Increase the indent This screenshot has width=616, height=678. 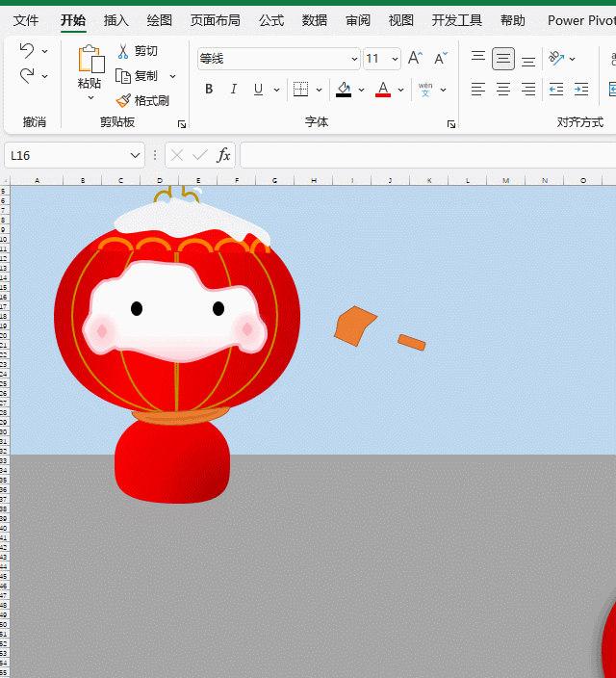pos(581,89)
